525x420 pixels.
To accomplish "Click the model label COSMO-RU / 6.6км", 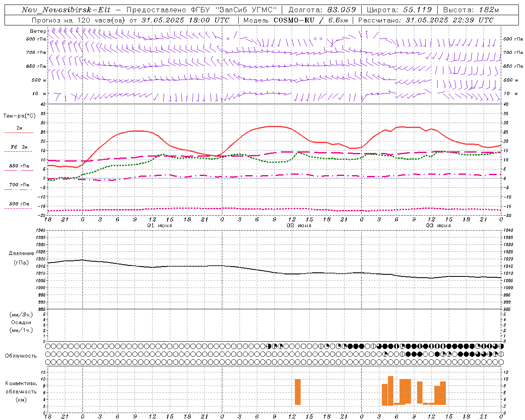I will 311,20.
